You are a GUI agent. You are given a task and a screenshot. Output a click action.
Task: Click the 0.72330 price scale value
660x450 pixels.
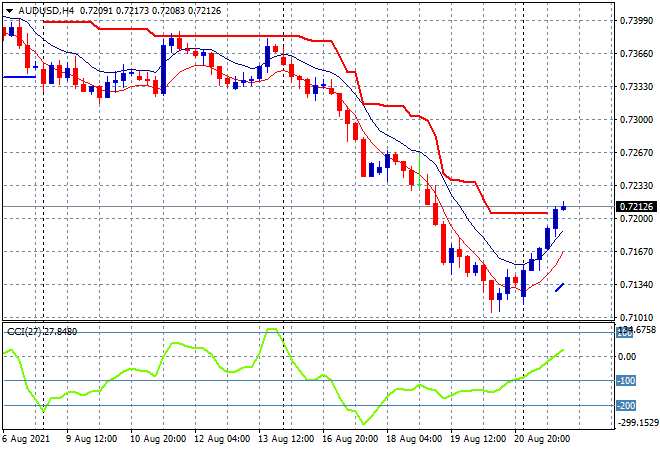(636, 186)
